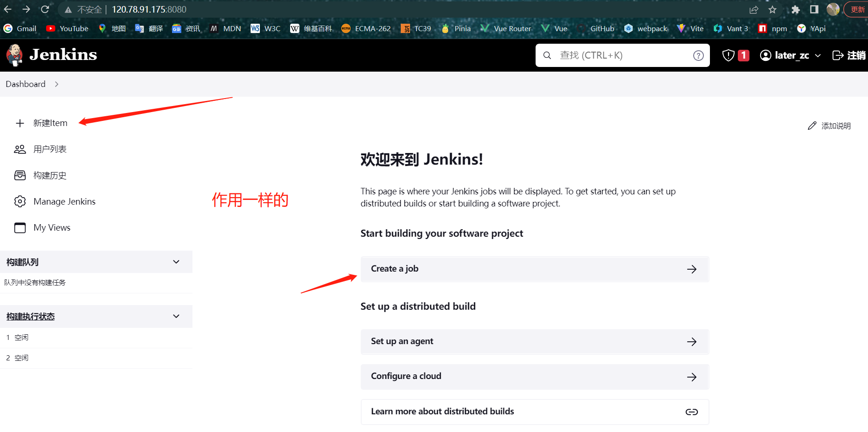The height and width of the screenshot is (432, 868).
Task: Collapse the 构建队列 panel
Action: click(176, 262)
